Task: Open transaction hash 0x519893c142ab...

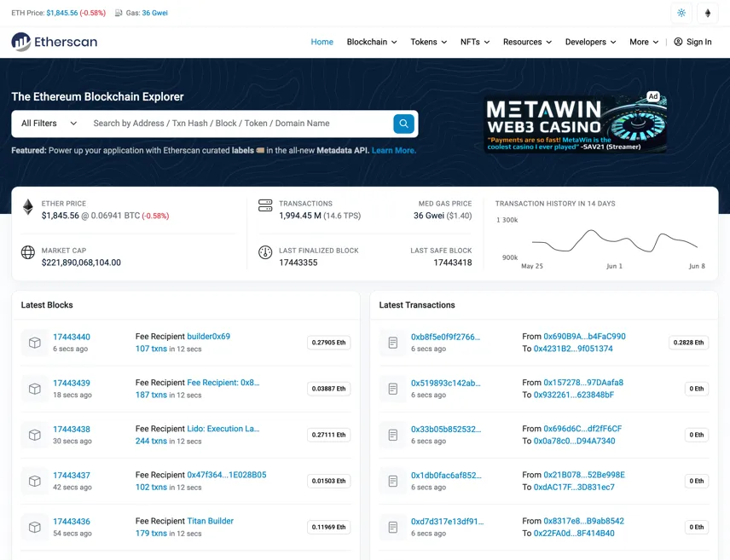Action: coord(445,383)
